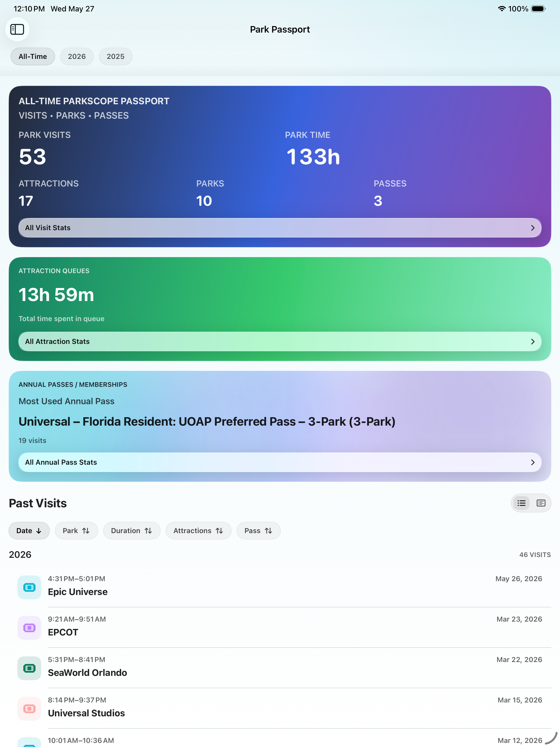560x747 pixels.
Task: Open All Visit Stats
Action: pos(280,228)
